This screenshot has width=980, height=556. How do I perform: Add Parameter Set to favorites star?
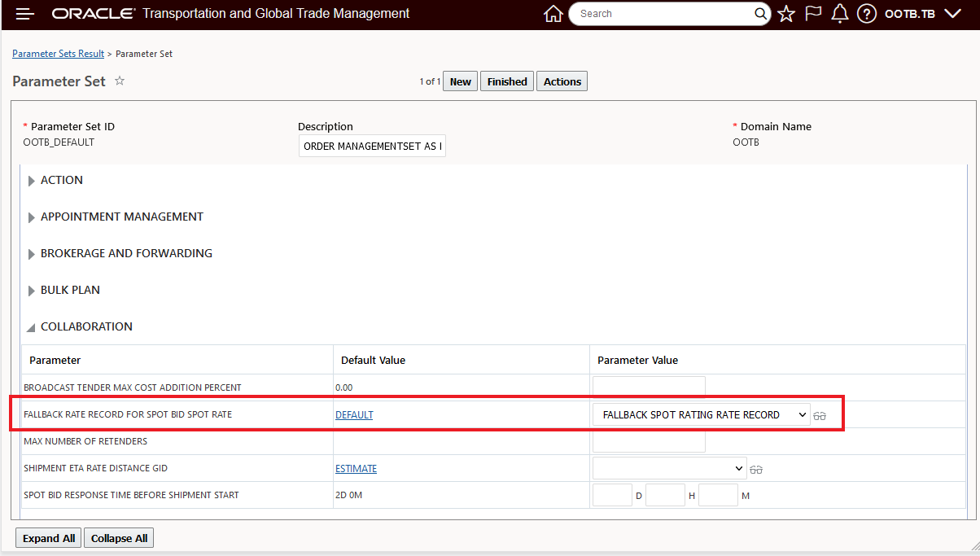coord(120,81)
